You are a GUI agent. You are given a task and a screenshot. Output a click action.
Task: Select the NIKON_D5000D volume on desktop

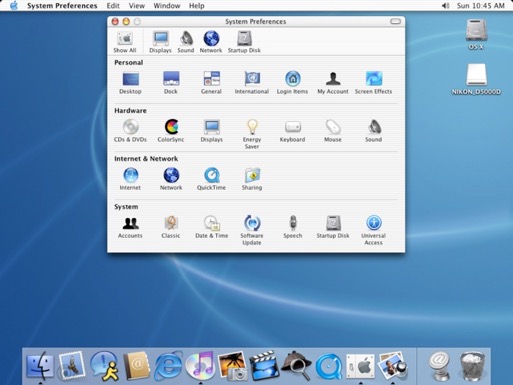point(476,79)
